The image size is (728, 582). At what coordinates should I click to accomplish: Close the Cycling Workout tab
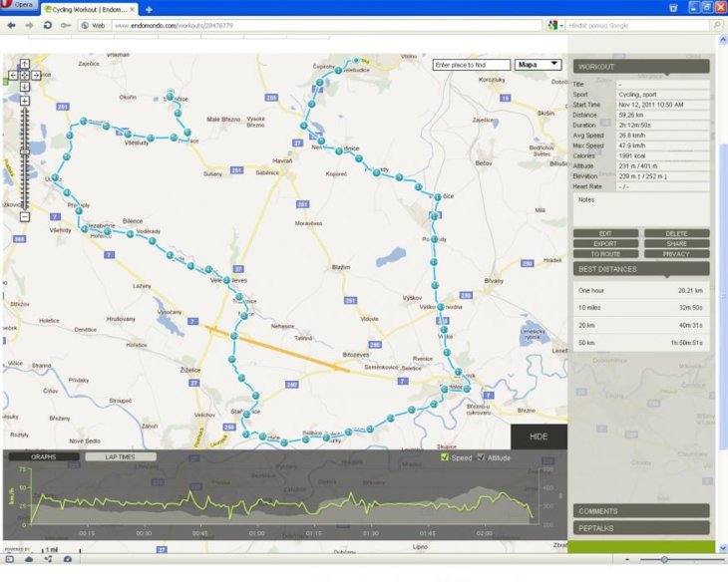coord(133,9)
